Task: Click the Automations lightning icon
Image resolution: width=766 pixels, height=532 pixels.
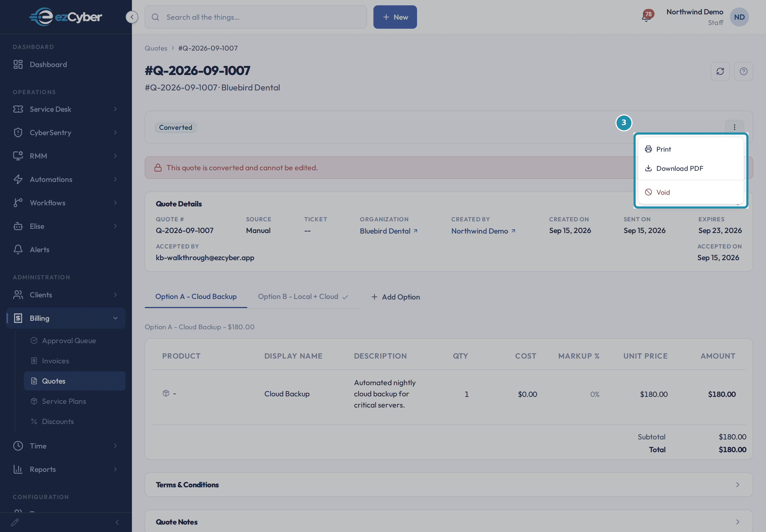Action: (x=18, y=179)
